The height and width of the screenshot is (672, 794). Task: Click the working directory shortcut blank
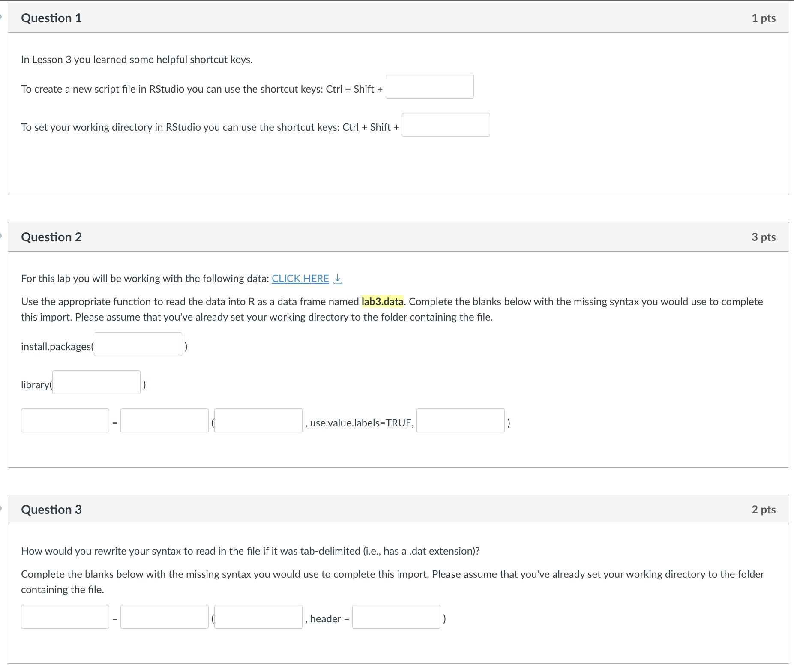point(446,125)
